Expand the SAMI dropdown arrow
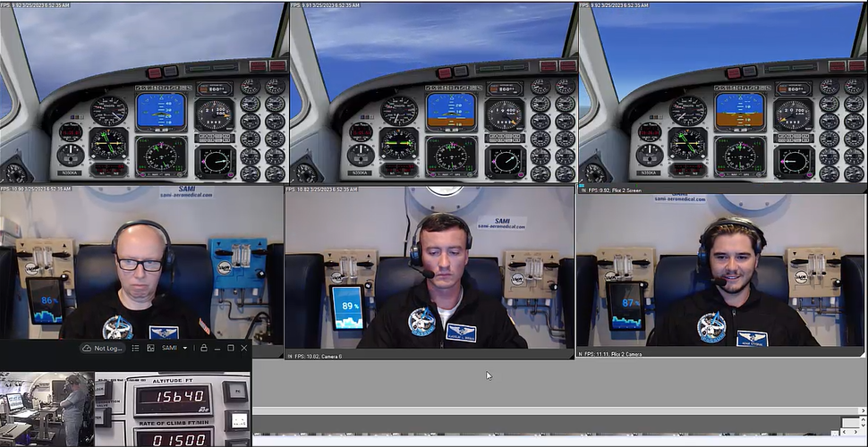 coord(185,348)
